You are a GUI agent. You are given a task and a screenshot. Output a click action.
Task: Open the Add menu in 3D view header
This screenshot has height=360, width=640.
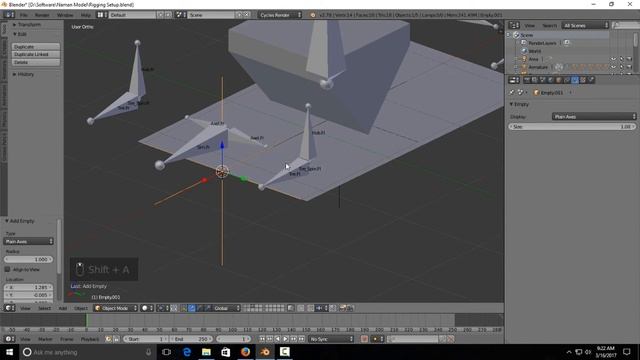[62, 308]
